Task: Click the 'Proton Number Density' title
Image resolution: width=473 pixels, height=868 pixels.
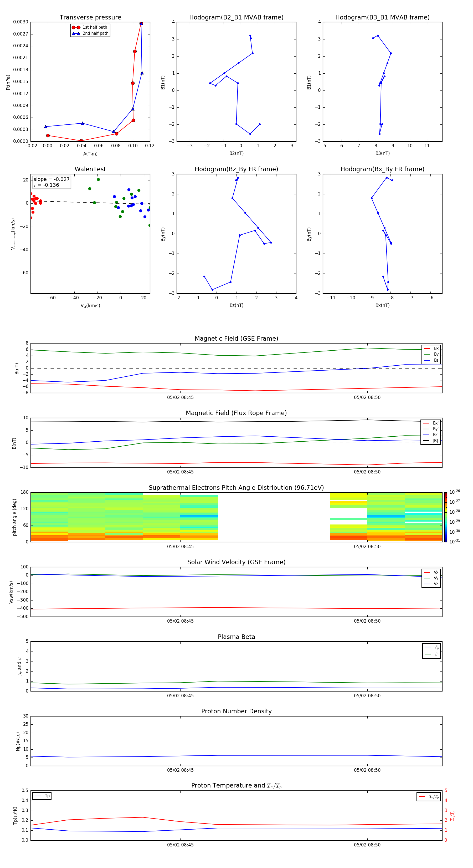Action: [236, 711]
